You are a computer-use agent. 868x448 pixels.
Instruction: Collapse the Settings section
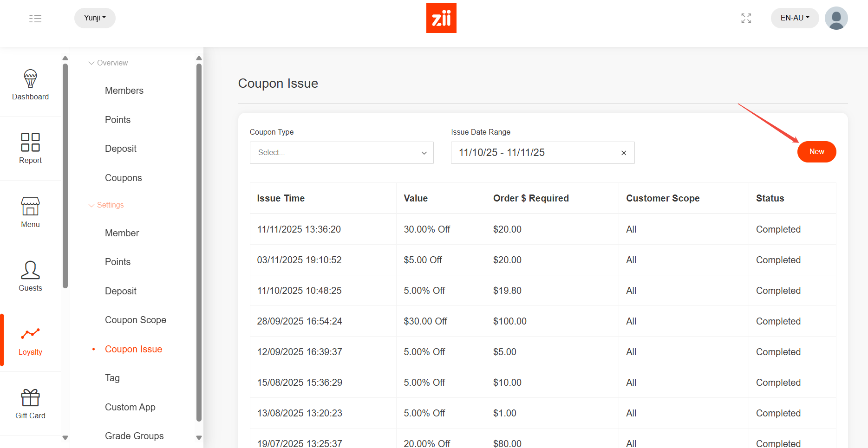106,205
